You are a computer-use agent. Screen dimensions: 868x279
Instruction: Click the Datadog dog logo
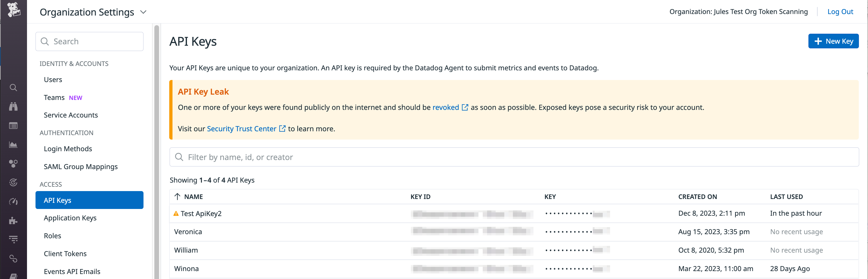(13, 10)
